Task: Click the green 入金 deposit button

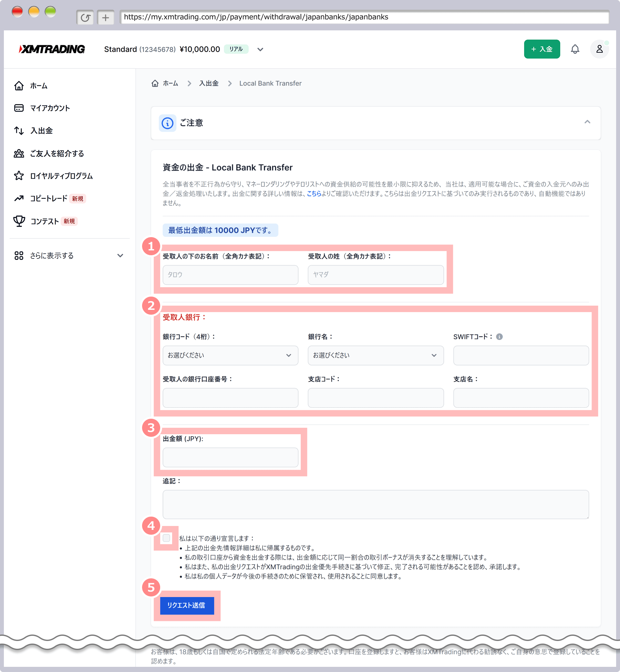Action: [x=542, y=49]
